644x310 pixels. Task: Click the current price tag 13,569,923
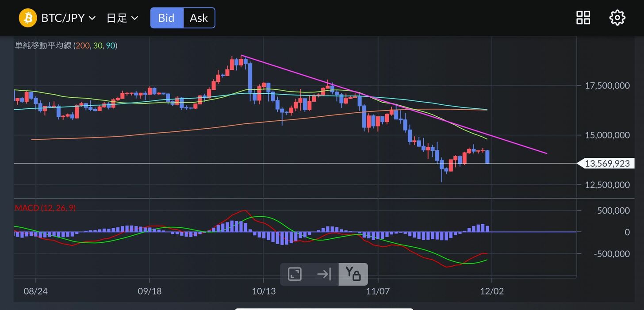607,164
